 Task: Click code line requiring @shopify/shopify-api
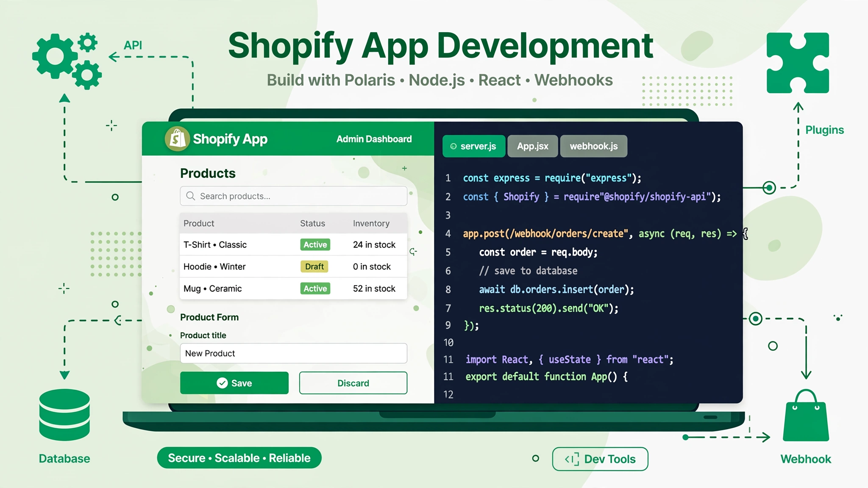[592, 197]
